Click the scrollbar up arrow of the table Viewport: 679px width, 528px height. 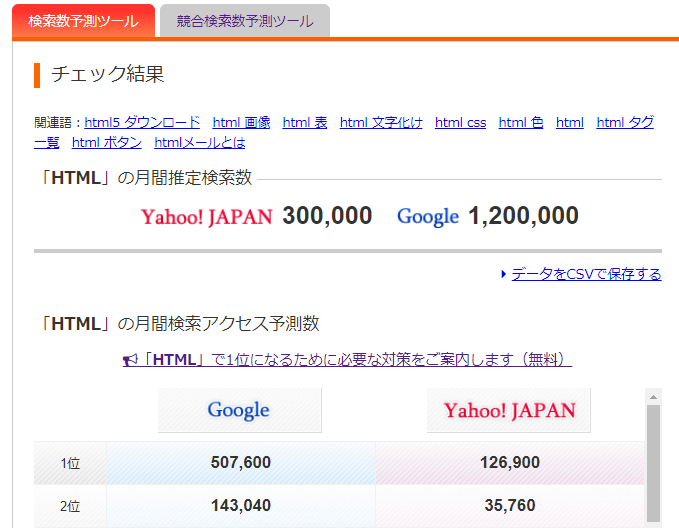point(653,397)
